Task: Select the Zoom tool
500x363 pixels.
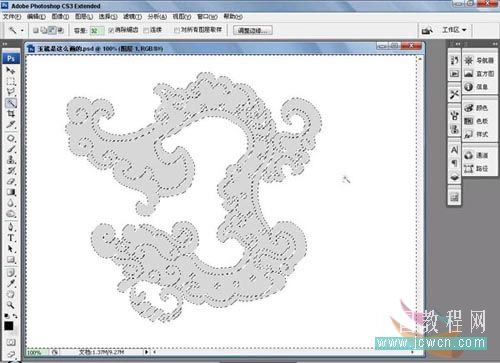Action: point(11,305)
